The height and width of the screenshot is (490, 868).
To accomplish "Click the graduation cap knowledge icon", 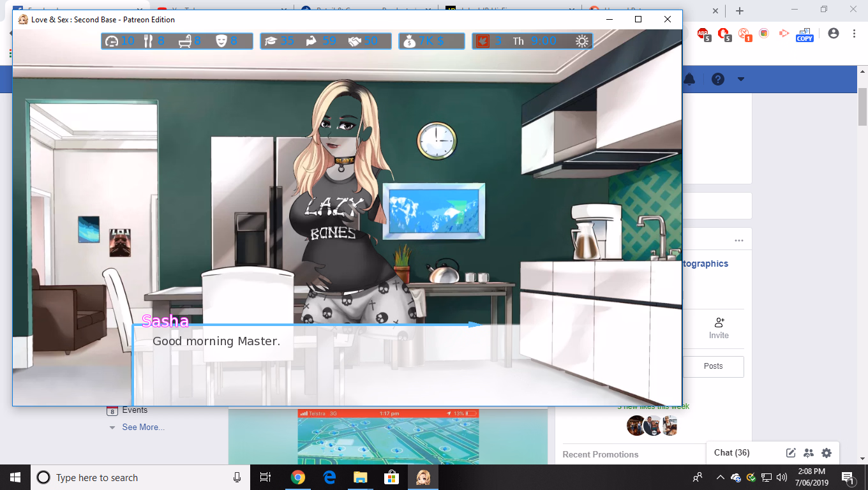I will pos(271,41).
